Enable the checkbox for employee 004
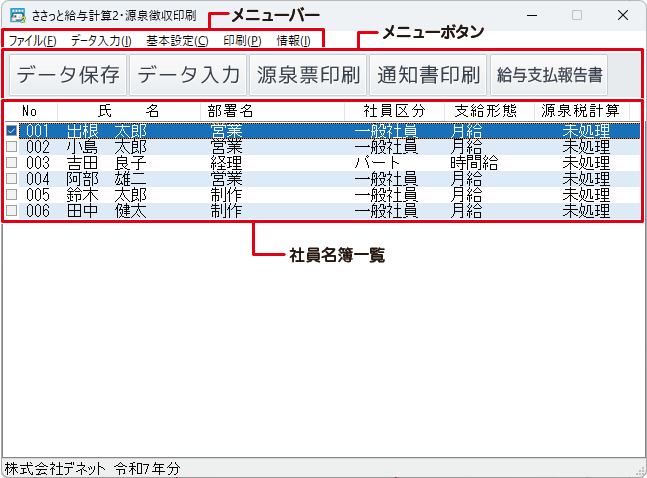Viewport: 647px width, 478px height. pyautogui.click(x=12, y=178)
